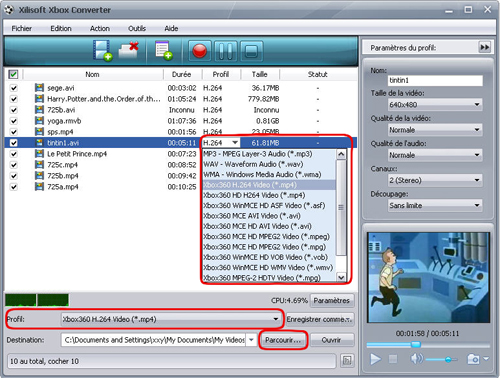This screenshot has height=378, width=500.
Task: Start conversion with the red record button
Action: click(x=199, y=51)
